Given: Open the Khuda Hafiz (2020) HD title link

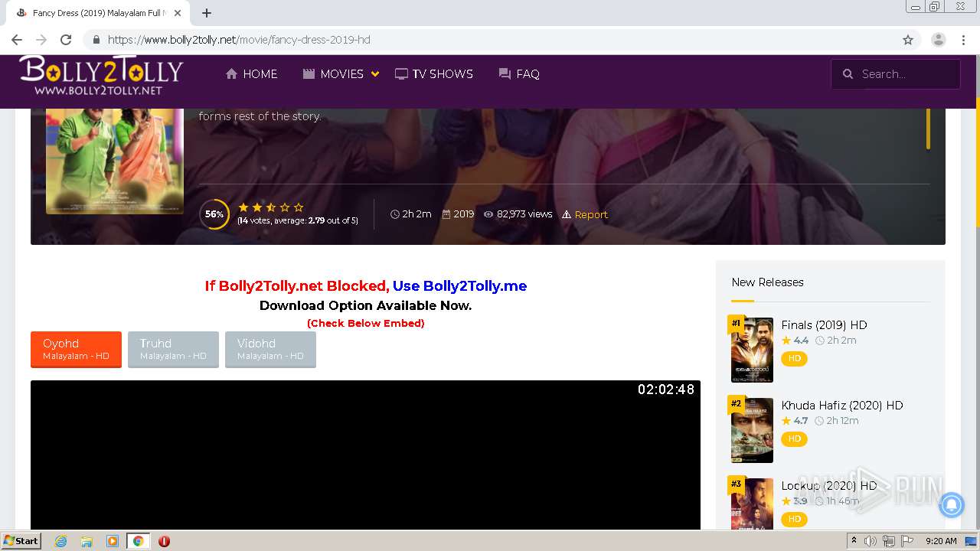Looking at the screenshot, I should click(x=842, y=406).
